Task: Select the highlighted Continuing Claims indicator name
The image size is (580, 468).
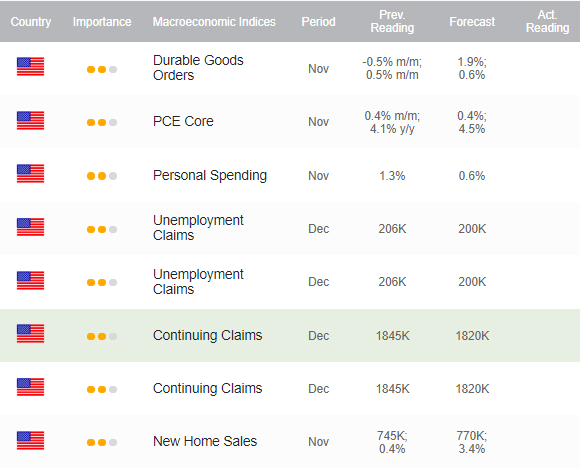Action: [208, 336]
